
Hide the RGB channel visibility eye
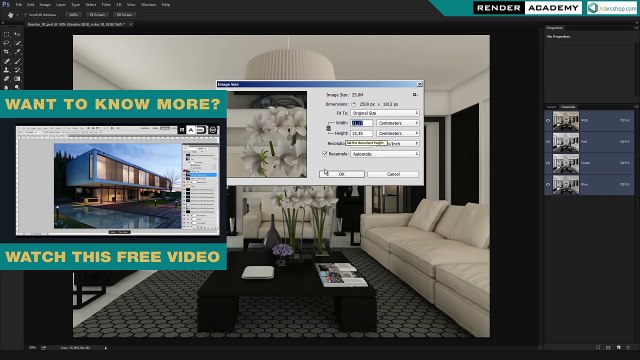548,120
